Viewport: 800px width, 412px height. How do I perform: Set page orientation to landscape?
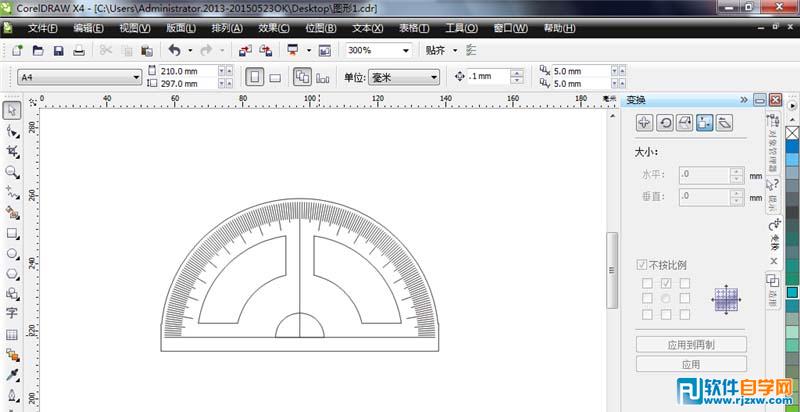click(x=276, y=77)
